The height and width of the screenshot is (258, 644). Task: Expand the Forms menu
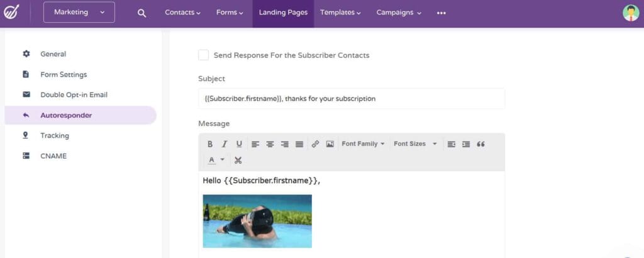click(x=230, y=13)
